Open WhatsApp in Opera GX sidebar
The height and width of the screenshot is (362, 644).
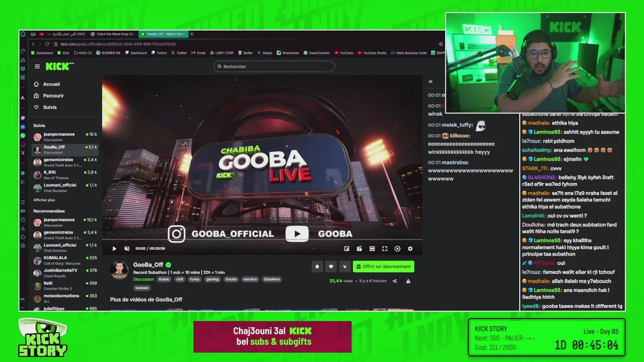(23, 136)
